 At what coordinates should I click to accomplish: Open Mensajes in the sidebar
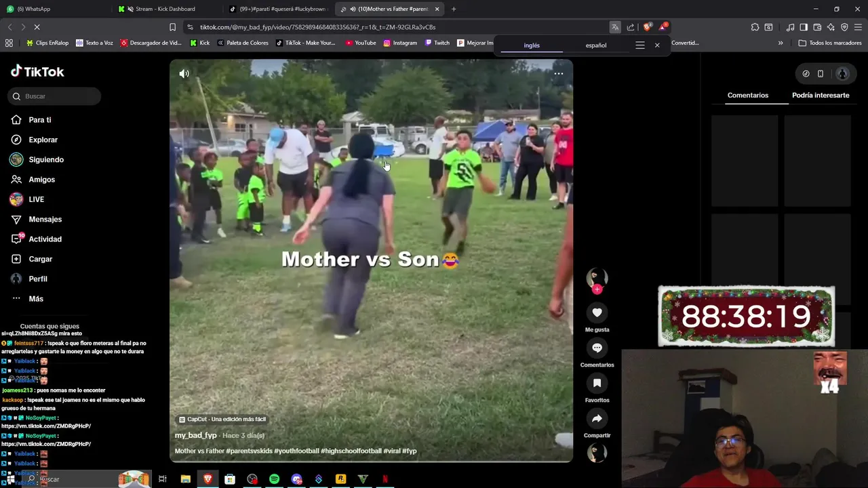point(45,219)
